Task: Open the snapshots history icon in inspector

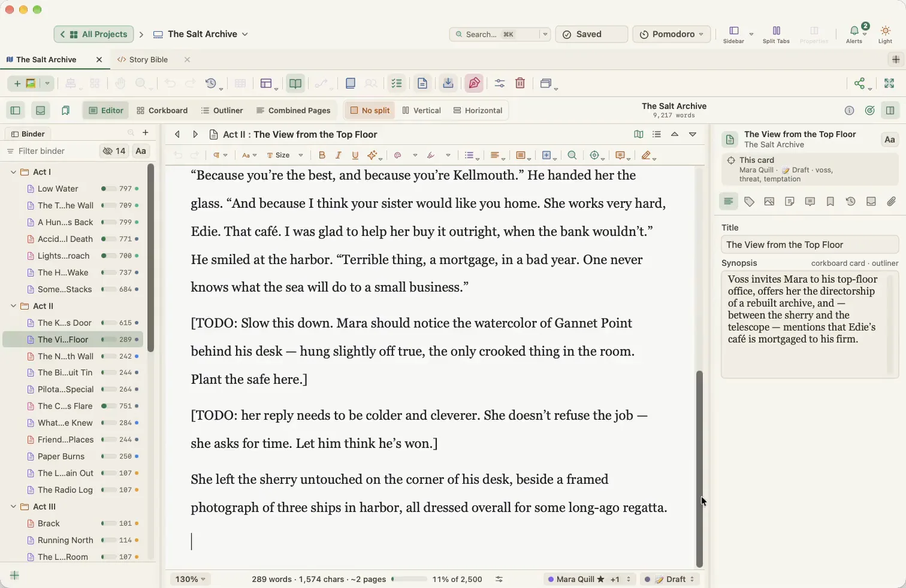Action: pyautogui.click(x=851, y=202)
